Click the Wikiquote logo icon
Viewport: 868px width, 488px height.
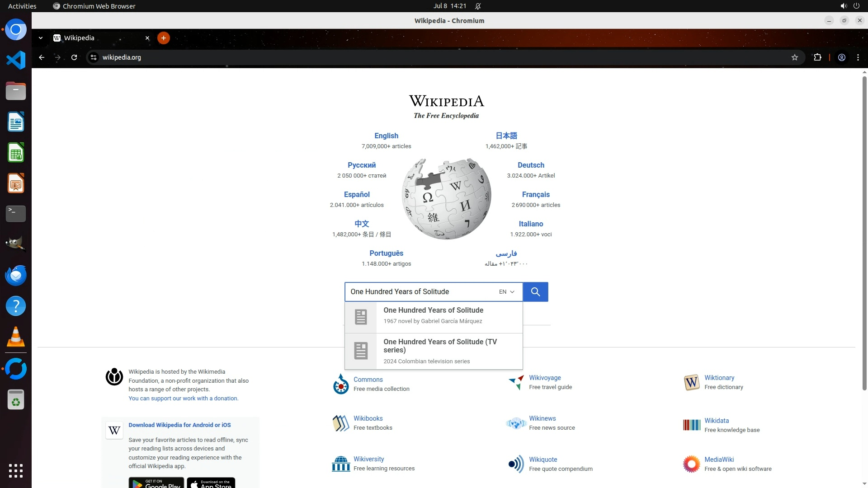516,464
